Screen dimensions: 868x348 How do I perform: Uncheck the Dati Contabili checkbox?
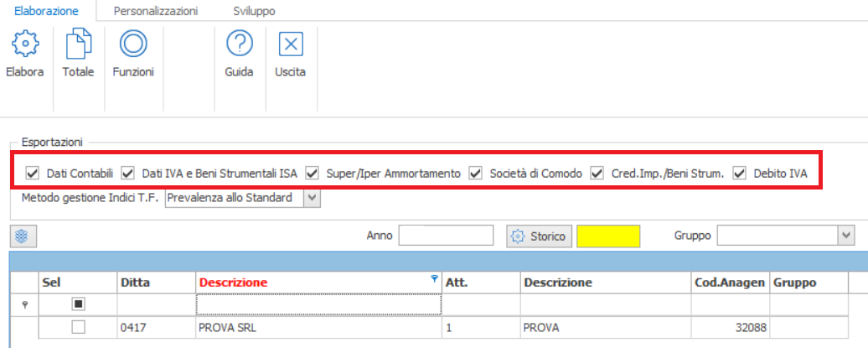[33, 174]
